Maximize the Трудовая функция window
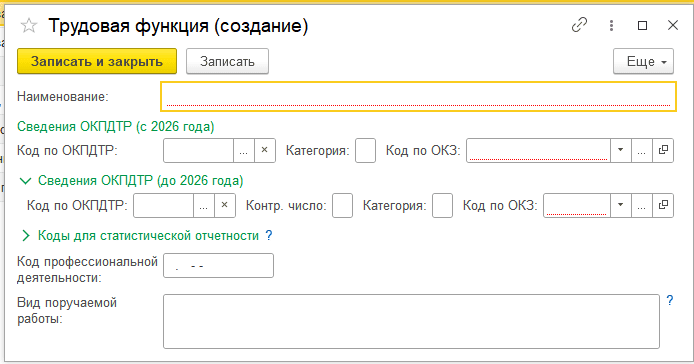Image resolution: width=694 pixels, height=364 pixels. coord(642,25)
